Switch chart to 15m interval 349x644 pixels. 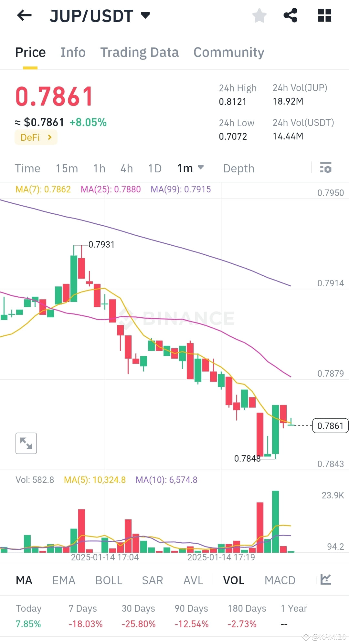coord(67,168)
